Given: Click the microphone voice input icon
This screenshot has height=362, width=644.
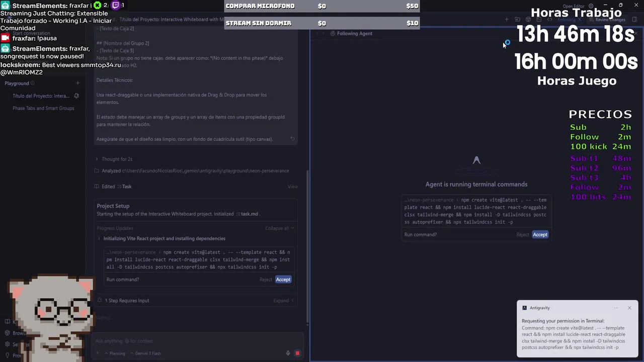Looking at the screenshot, I should pos(288,353).
